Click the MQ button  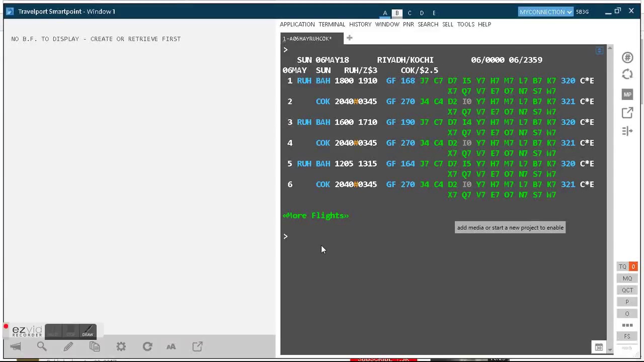pos(627,279)
